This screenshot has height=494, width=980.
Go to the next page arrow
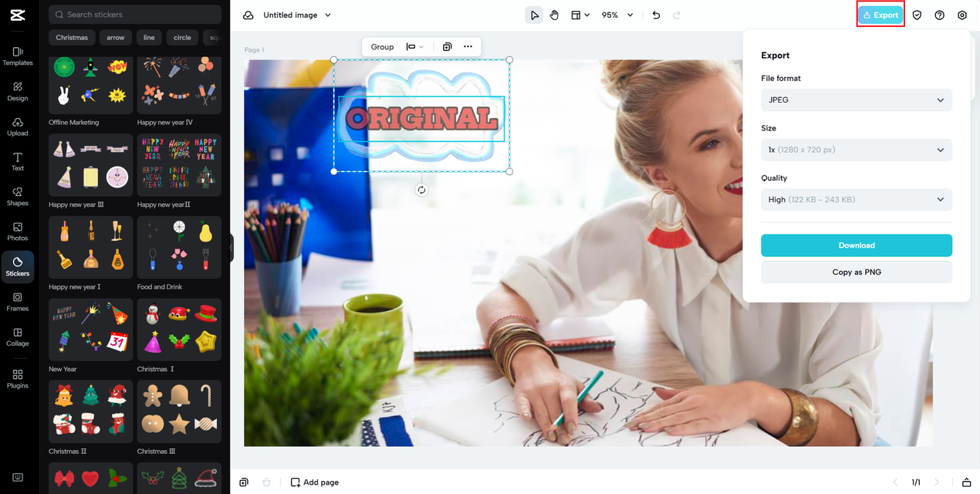pos(937,482)
